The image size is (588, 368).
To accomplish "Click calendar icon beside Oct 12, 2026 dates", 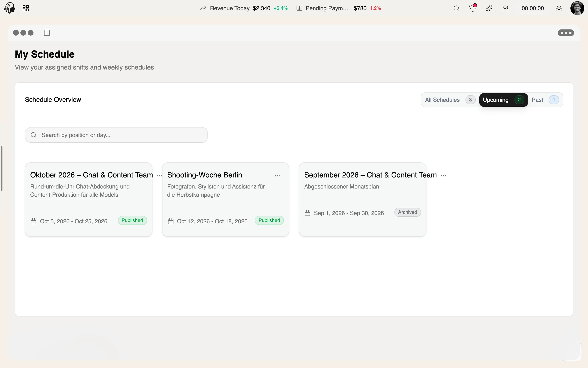I will [170, 221].
